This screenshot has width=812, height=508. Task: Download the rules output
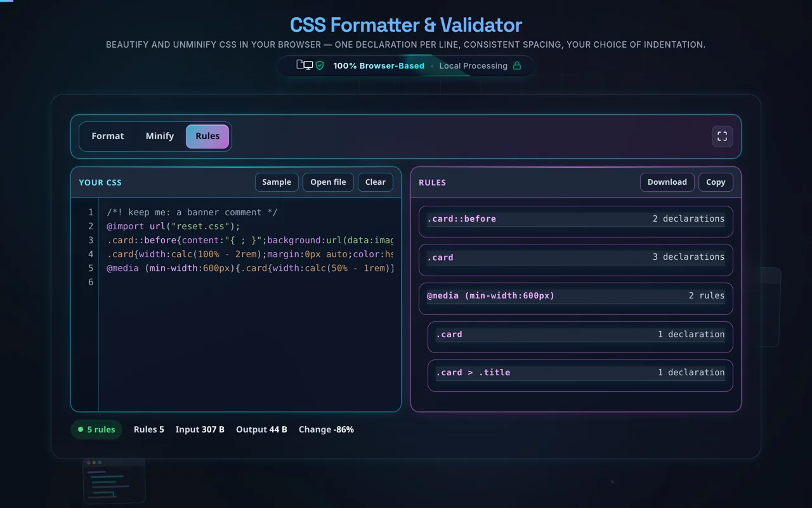pyautogui.click(x=667, y=182)
